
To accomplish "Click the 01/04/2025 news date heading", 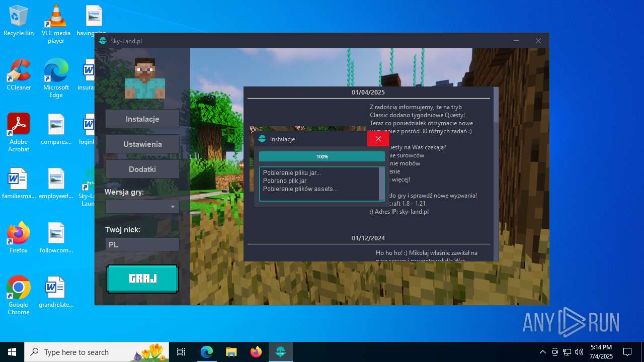I will coord(368,93).
